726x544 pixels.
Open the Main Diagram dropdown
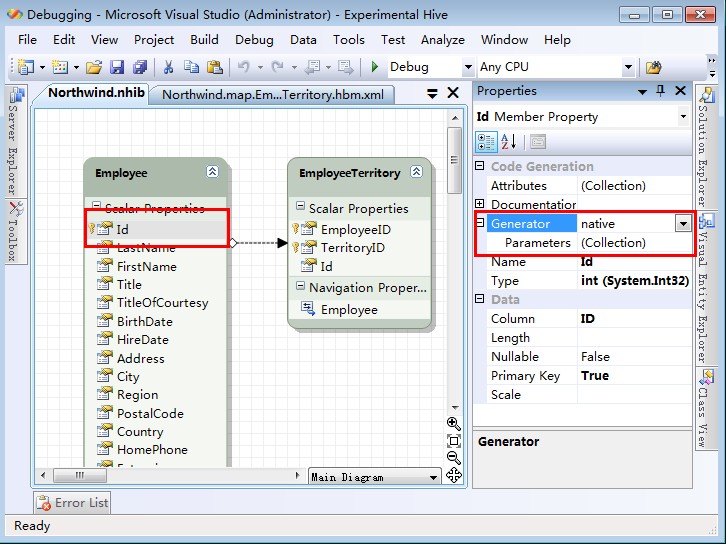pos(433,477)
